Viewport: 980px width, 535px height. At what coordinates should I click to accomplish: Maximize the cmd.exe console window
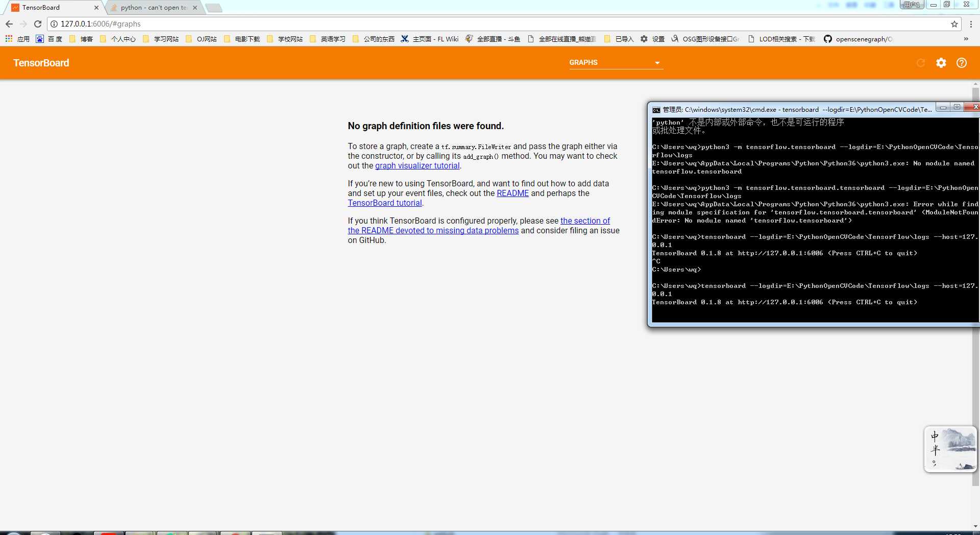957,107
